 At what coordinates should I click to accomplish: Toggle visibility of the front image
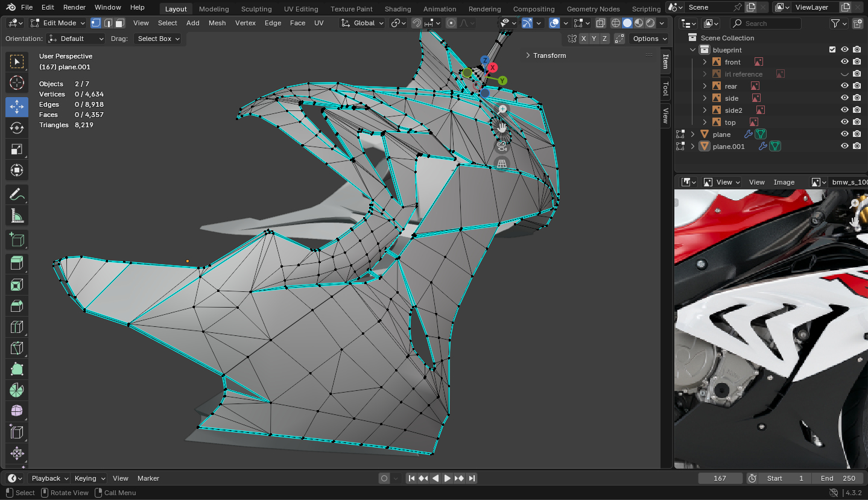click(x=844, y=62)
